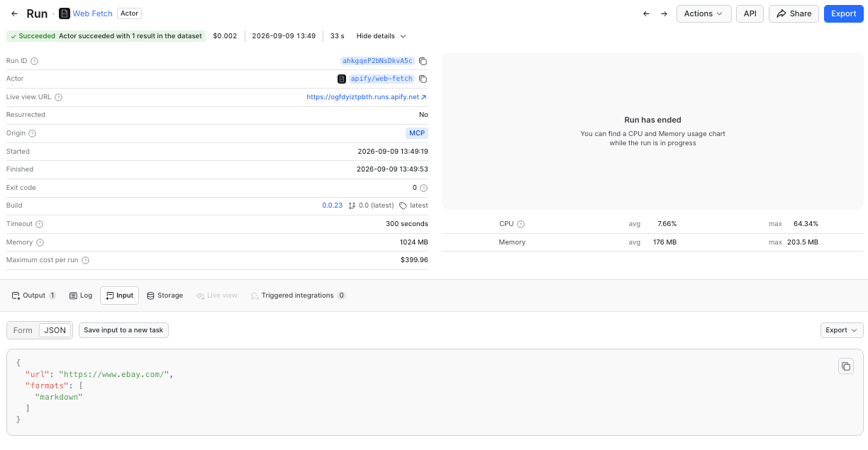Screen dimensions: 868x450
Task: Click the JSON input code area
Action: click(435, 392)
